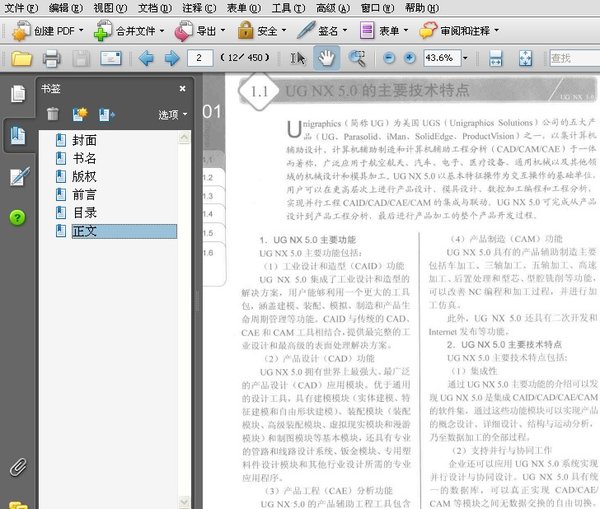Screen dimensions: 600x509
Task: Select the text Select tool
Action: click(297, 58)
